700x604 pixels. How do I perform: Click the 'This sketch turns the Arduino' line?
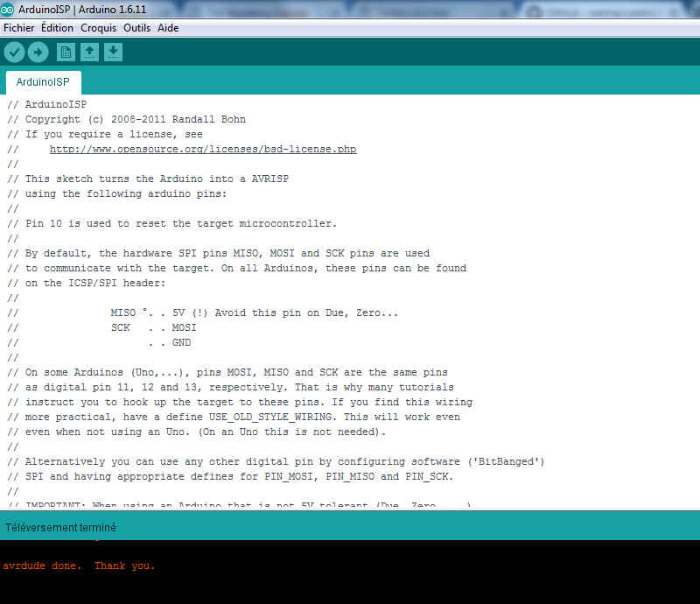(148, 179)
